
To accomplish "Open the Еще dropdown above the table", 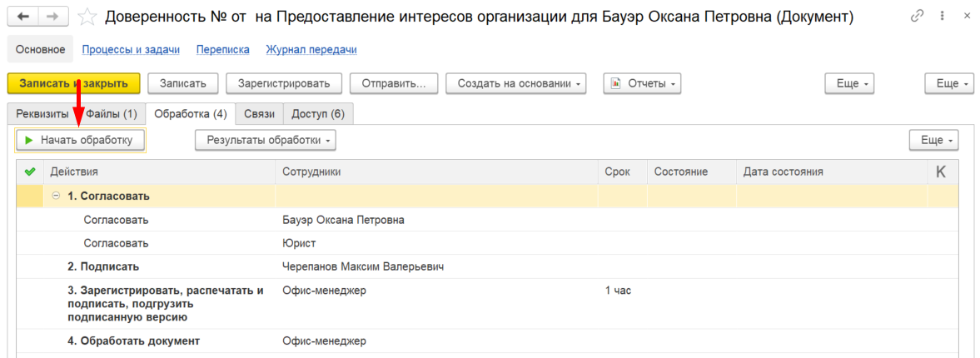I will tap(933, 141).
